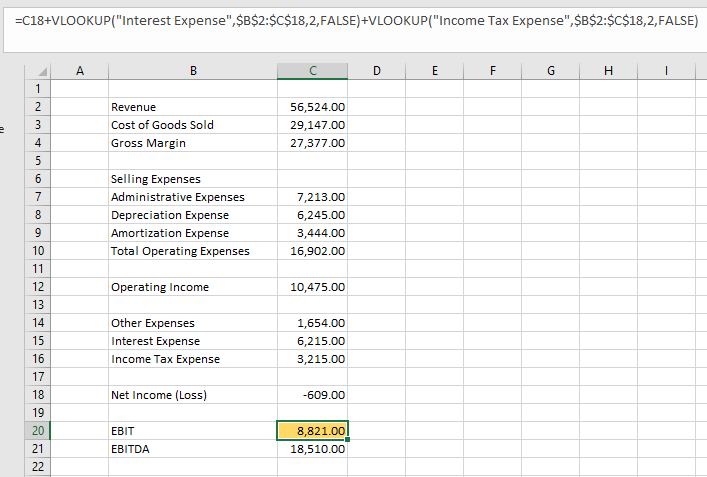Image resolution: width=707 pixels, height=477 pixels.
Task: Select the 1,654.00 value cell
Action: [x=312, y=323]
